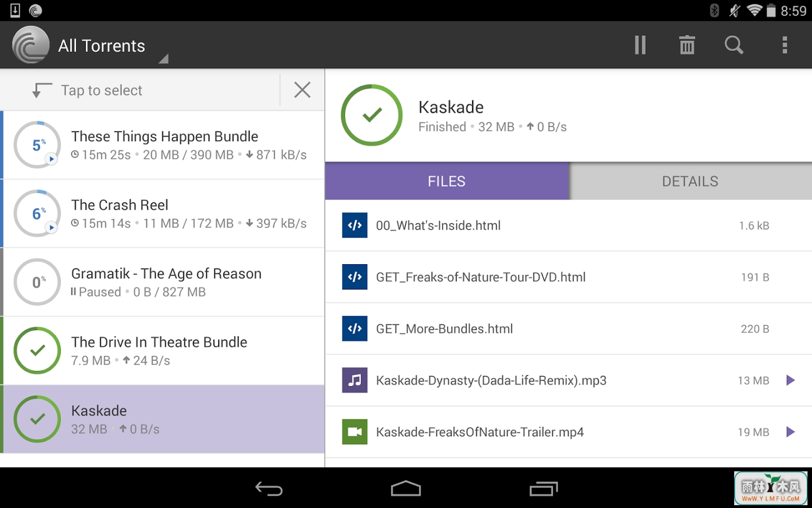Pause all torrents from the top toolbar

[x=639, y=45]
